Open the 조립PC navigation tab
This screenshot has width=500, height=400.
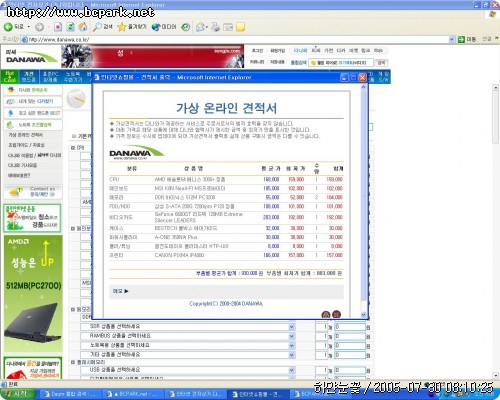[50, 76]
